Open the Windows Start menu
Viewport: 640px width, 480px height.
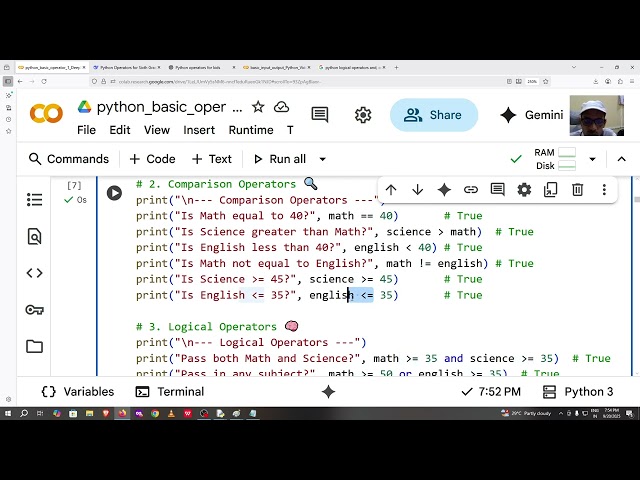[x=8, y=413]
